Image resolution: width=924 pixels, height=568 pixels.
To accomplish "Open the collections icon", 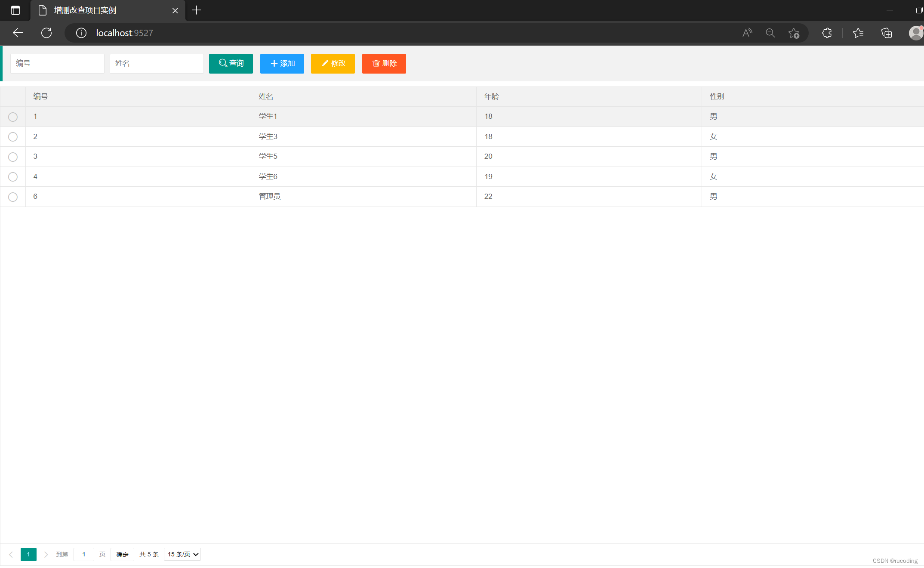I will [x=887, y=33].
